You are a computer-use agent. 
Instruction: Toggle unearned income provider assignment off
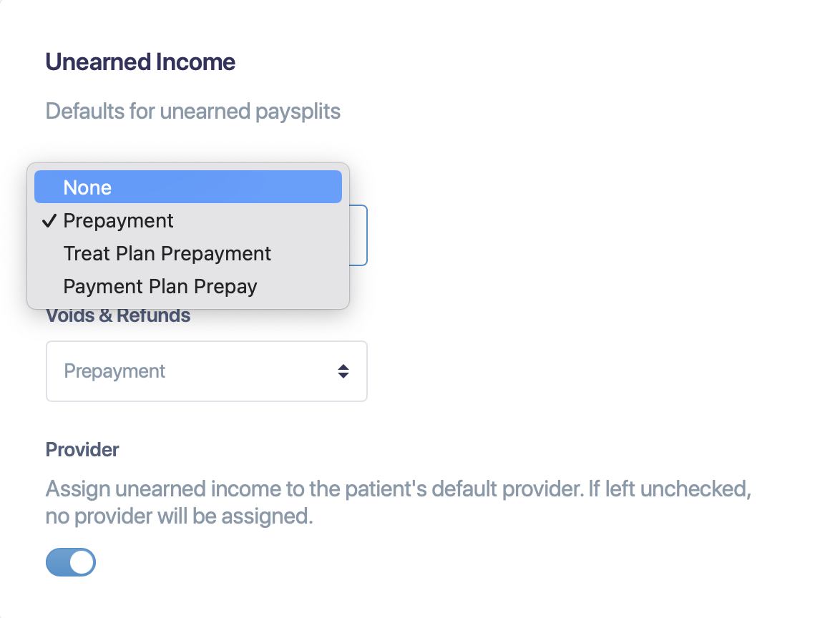(70, 562)
